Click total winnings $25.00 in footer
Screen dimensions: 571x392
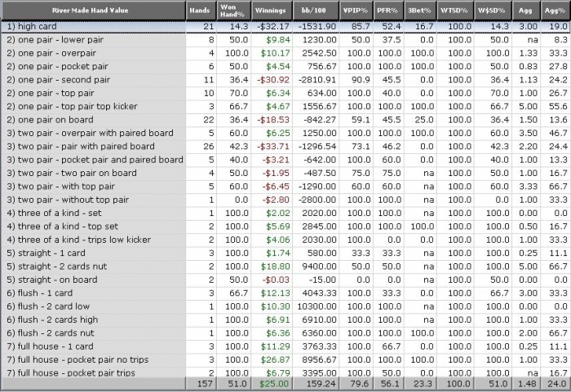274,384
